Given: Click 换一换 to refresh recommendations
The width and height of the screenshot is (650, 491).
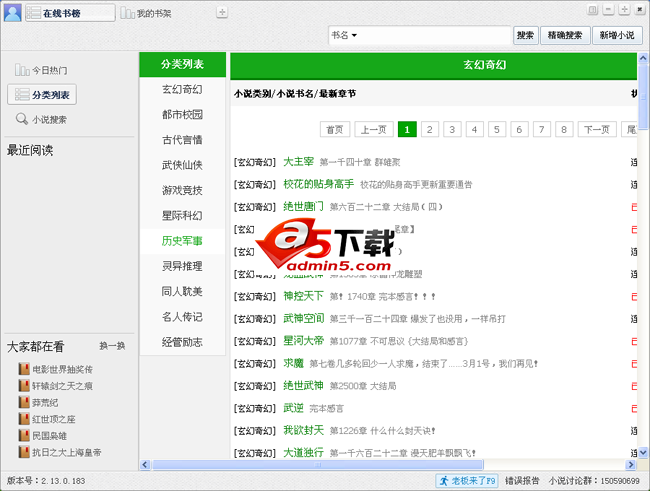Looking at the screenshot, I should click(112, 346).
